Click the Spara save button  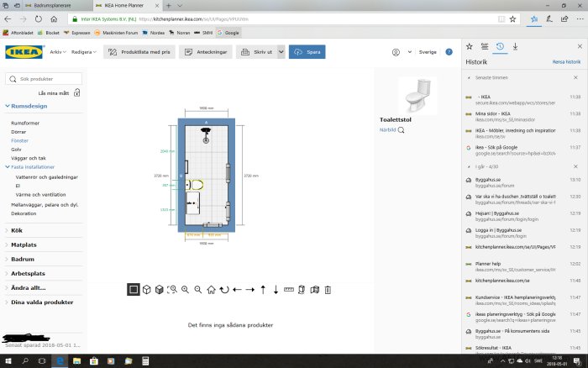click(307, 52)
